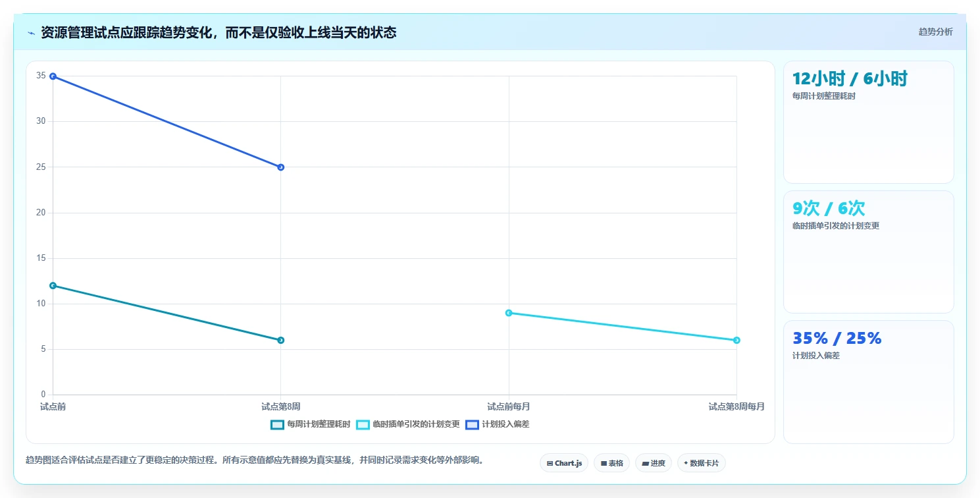Click the y-axis label 0

[x=43, y=395]
